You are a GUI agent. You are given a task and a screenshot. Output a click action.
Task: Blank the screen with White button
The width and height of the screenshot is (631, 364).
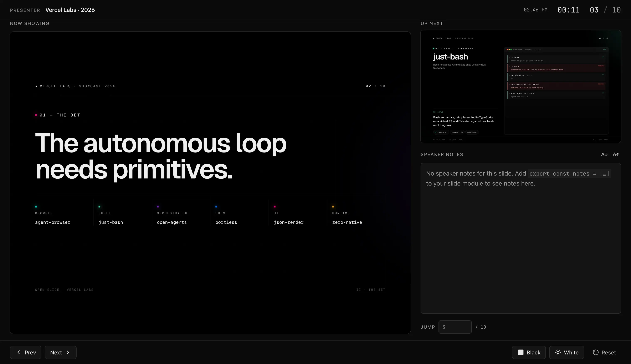[x=566, y=352]
